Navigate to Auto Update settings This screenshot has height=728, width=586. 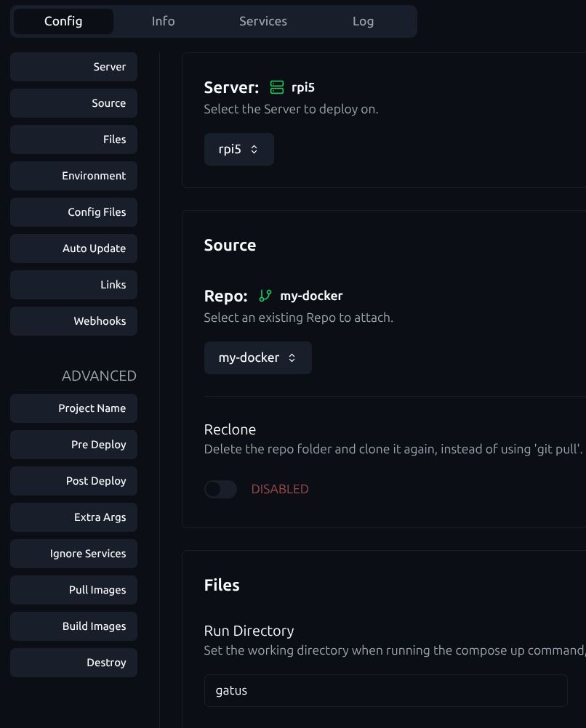[x=73, y=248]
